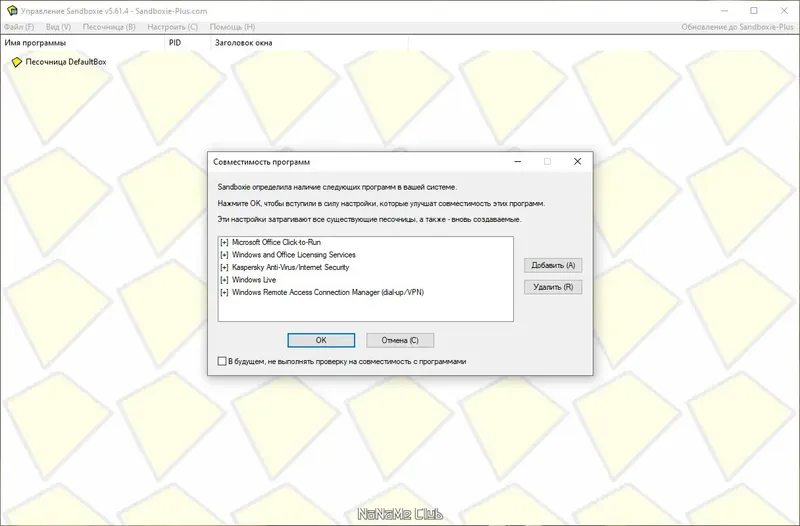Expand Windows and Office Licensing Services entry
This screenshot has height=526, width=800.
224,255
